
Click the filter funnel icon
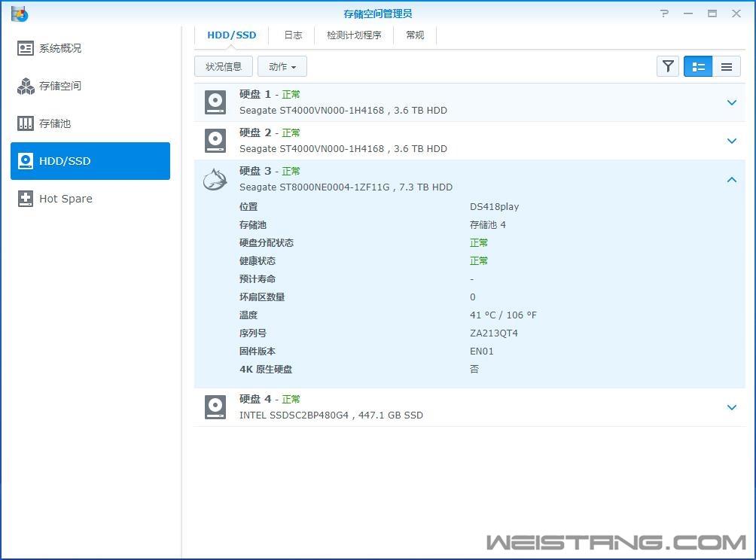668,66
